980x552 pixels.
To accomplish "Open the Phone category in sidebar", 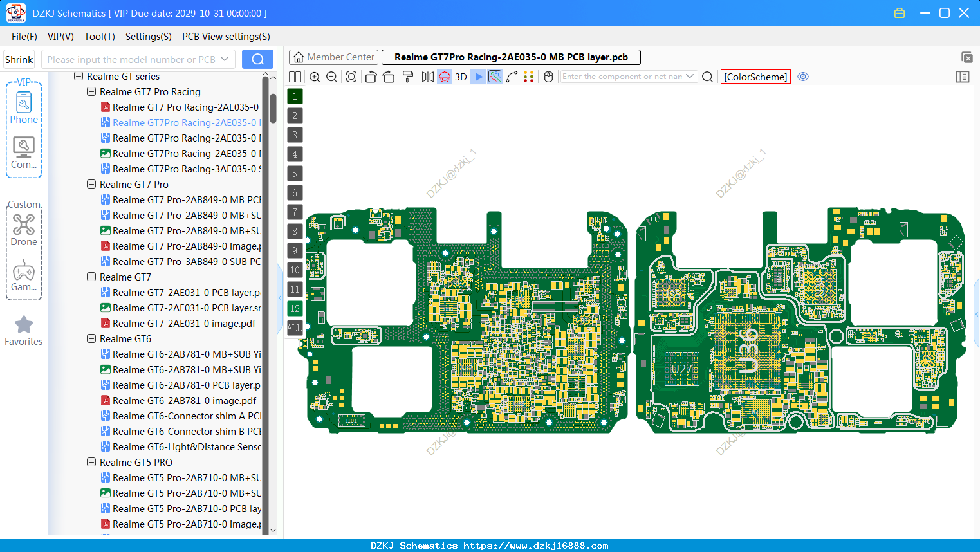I will (x=24, y=107).
